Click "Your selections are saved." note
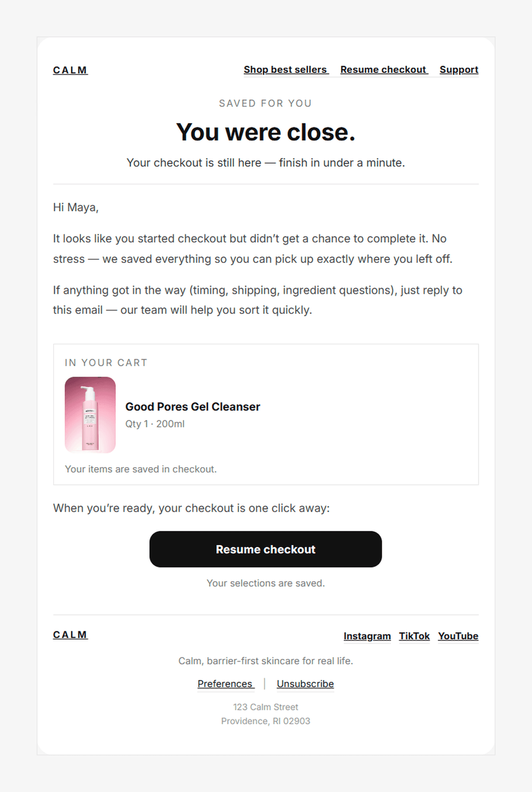Image resolution: width=532 pixels, height=792 pixels. [x=266, y=583]
